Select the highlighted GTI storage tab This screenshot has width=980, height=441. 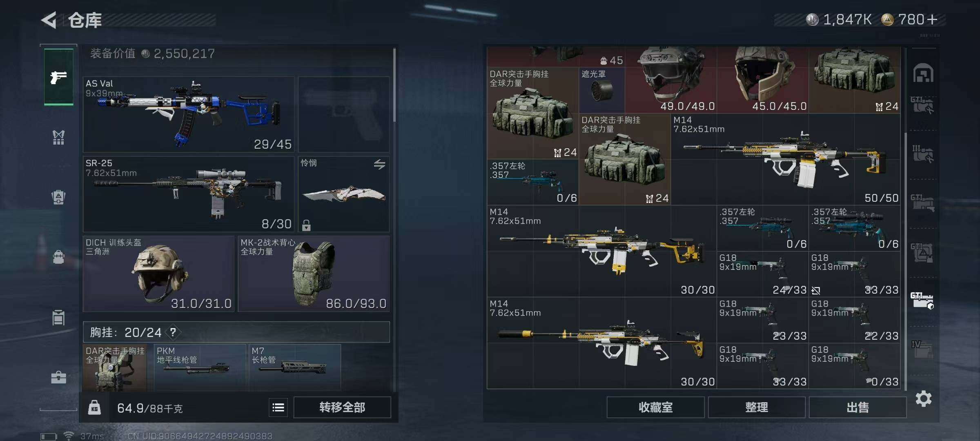pos(922,301)
